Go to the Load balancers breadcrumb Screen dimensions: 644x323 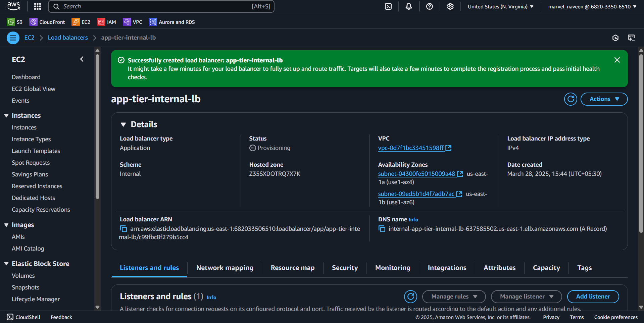click(68, 38)
